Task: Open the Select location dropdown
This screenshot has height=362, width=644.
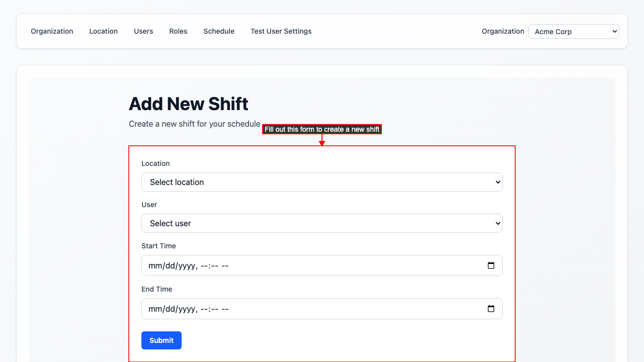Action: pyautogui.click(x=321, y=182)
